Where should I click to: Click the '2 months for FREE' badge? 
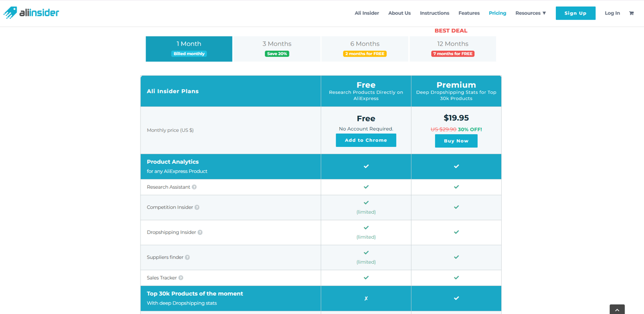point(365,54)
